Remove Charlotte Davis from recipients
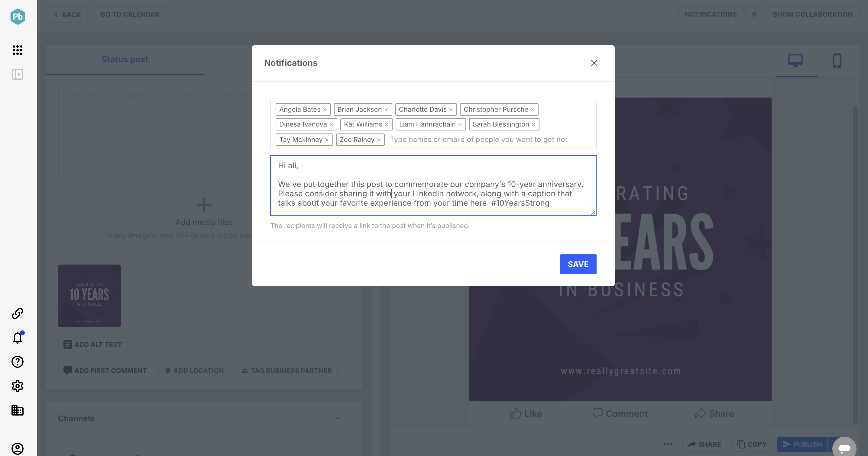The height and width of the screenshot is (456, 868). click(451, 110)
